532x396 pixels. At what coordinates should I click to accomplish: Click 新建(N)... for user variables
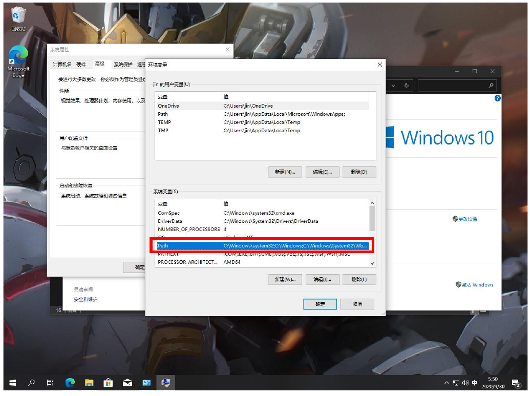285,172
